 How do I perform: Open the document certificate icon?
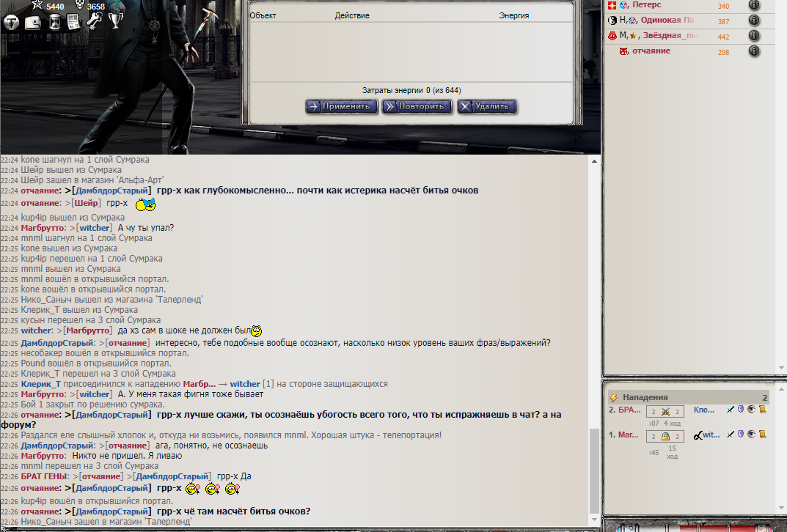[74, 22]
